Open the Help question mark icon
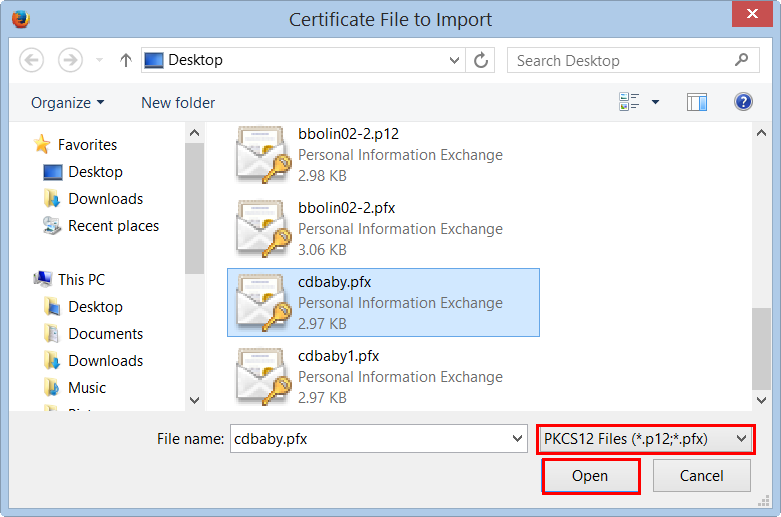This screenshot has height=517, width=781. [743, 102]
